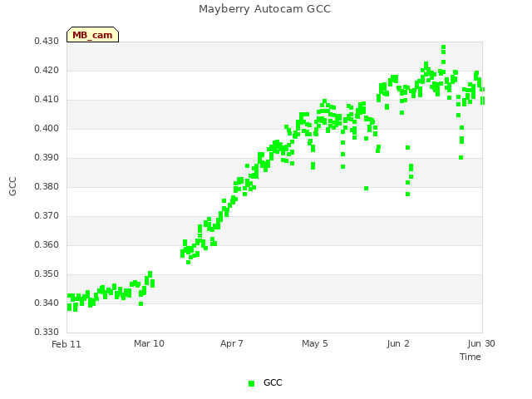Click the 0.410 y-axis value

click(47, 100)
